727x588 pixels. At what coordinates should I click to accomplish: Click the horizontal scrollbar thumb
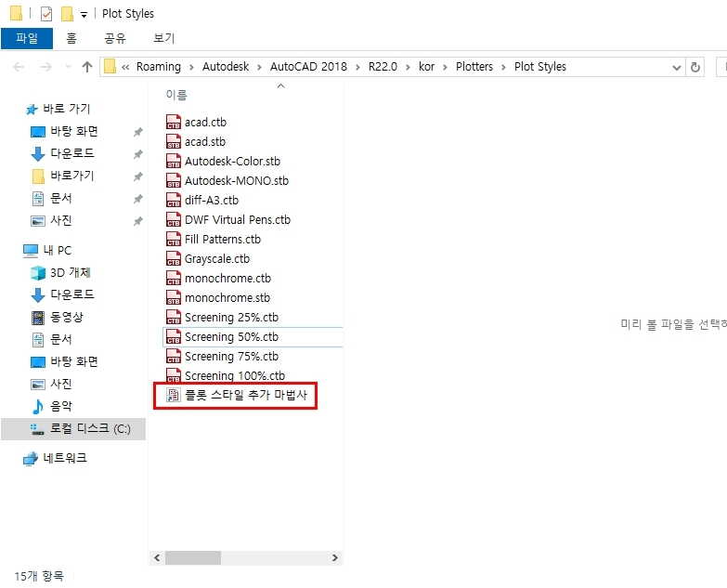193,558
